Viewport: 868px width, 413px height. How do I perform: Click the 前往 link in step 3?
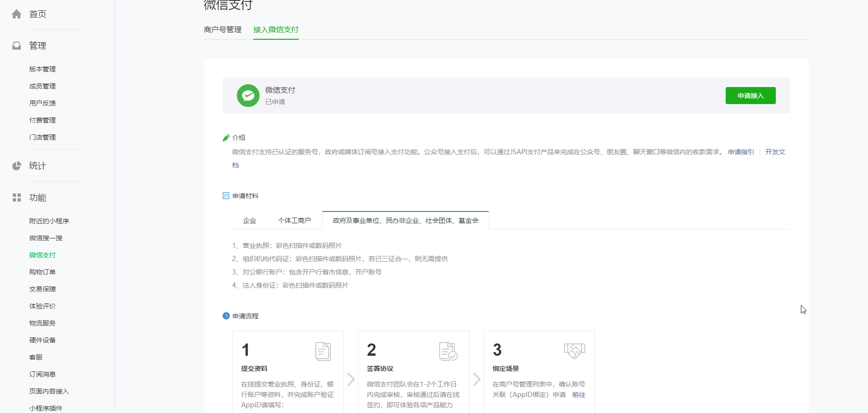[x=579, y=395]
